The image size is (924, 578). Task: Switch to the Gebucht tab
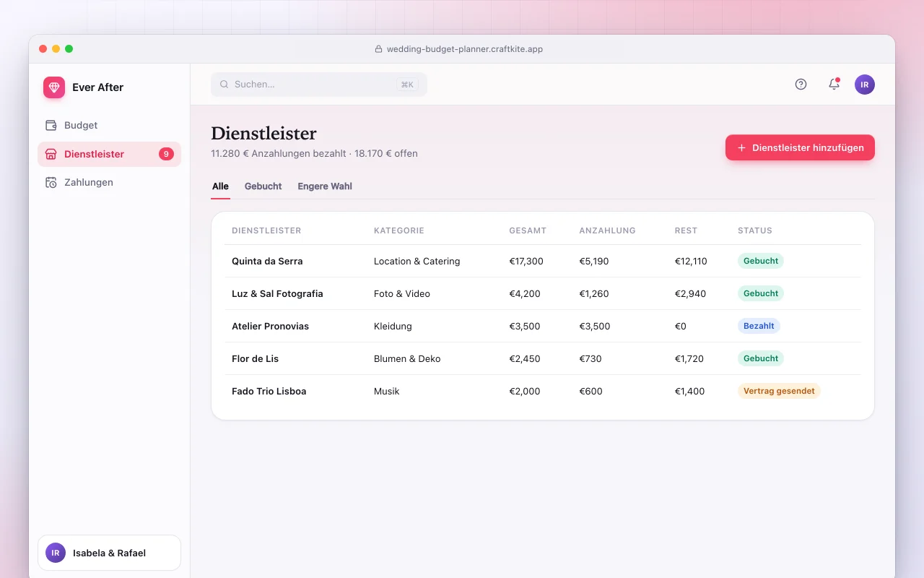click(x=263, y=186)
